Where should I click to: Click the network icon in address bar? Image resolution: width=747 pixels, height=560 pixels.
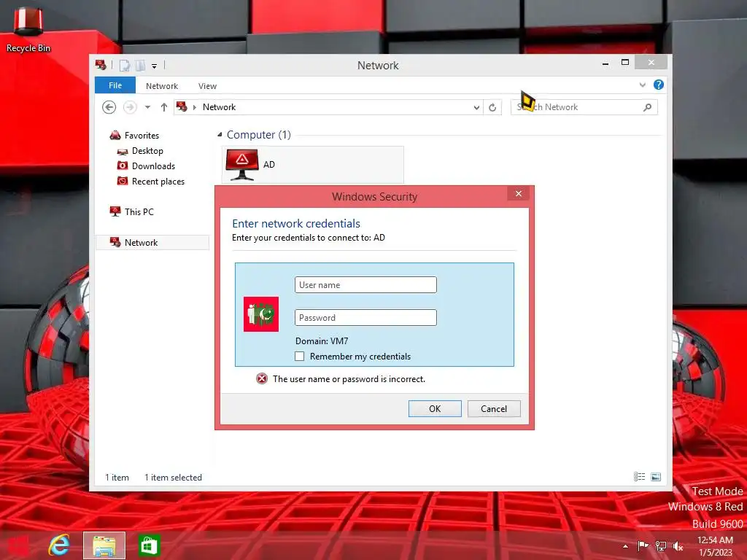click(x=182, y=106)
